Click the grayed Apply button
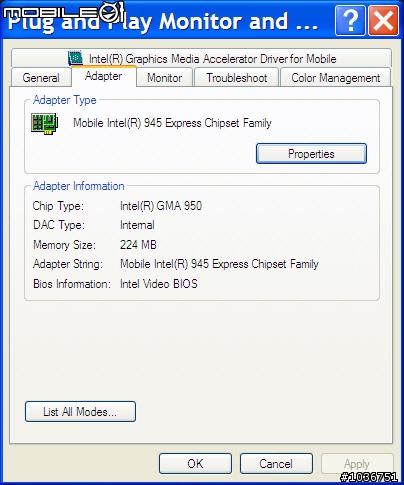This screenshot has height=485, width=404. [x=357, y=463]
